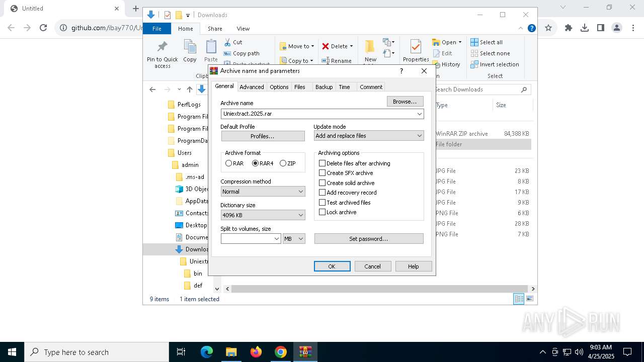Click Select none in Explorer ribbon
644x362 pixels.
[491, 53]
